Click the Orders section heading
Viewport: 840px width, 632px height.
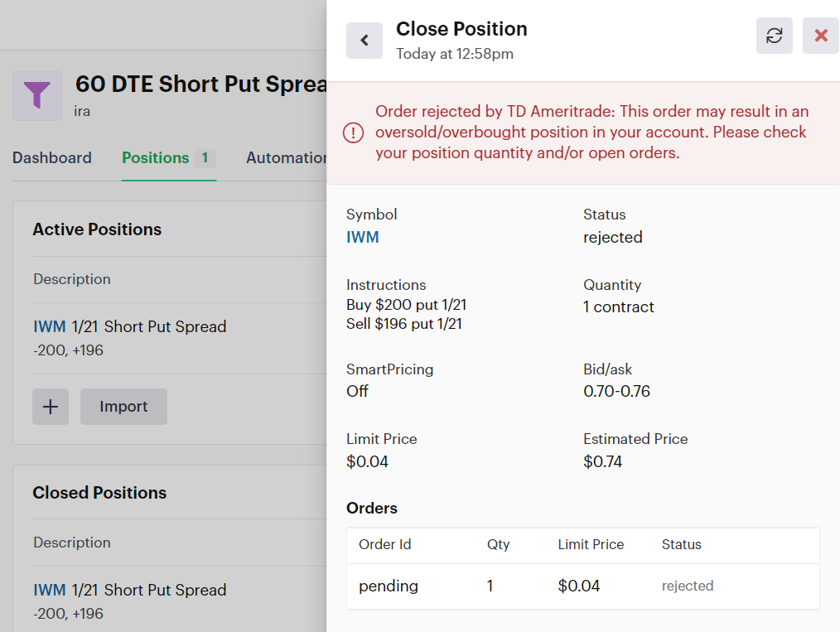point(372,509)
